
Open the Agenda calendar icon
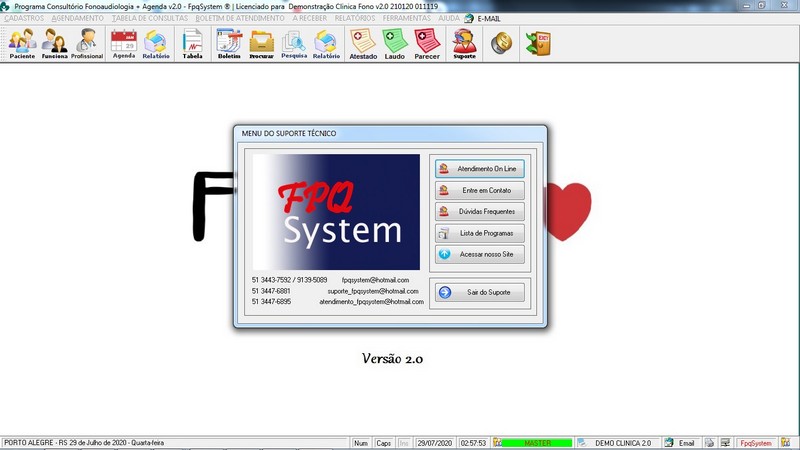point(124,43)
